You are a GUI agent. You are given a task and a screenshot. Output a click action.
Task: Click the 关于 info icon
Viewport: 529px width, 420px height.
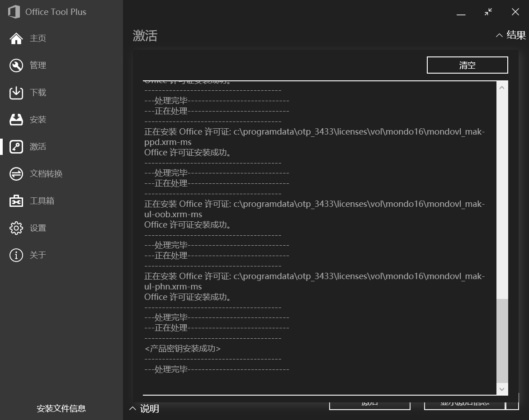coord(16,255)
